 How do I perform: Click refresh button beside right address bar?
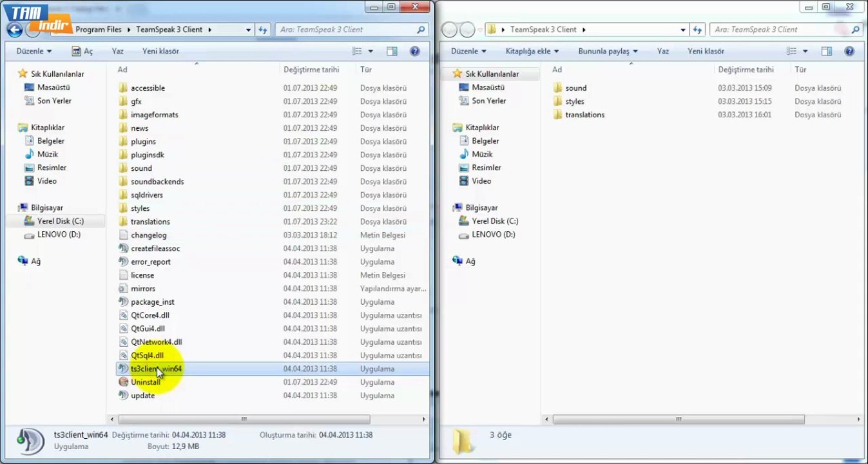698,30
